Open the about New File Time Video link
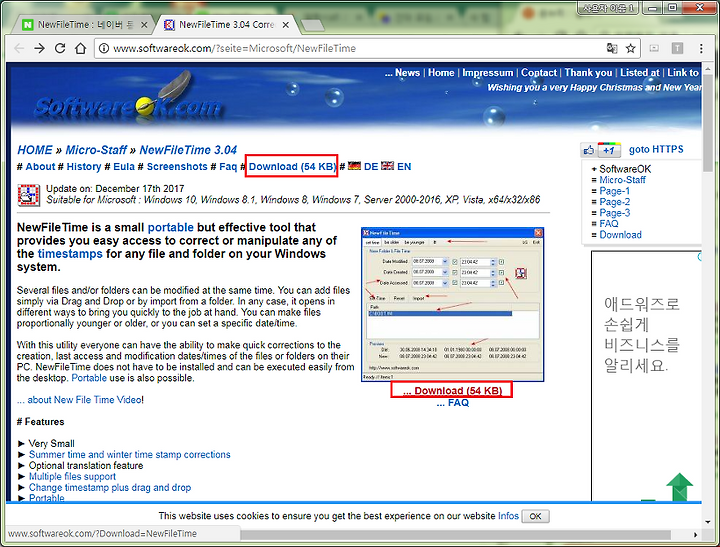 click(x=79, y=400)
